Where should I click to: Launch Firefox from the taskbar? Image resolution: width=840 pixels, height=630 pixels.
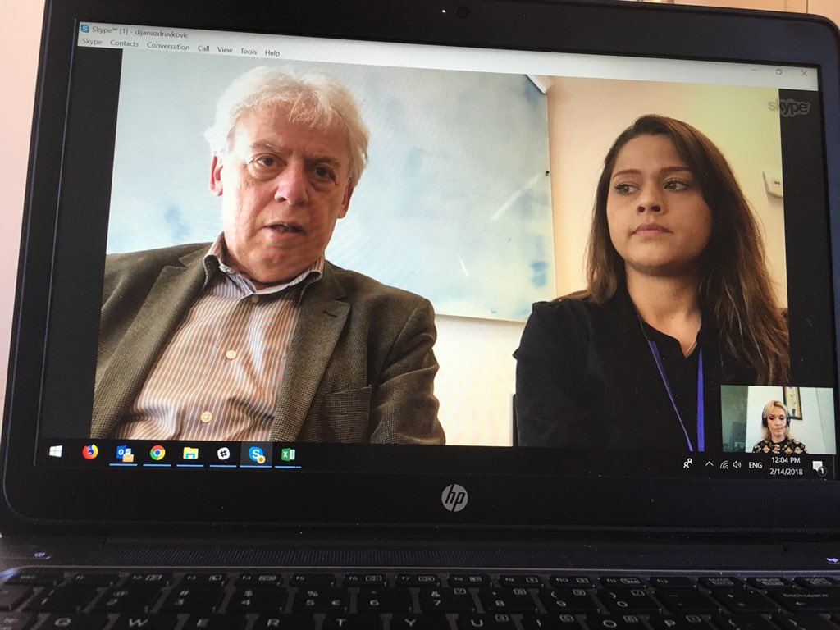coord(90,452)
